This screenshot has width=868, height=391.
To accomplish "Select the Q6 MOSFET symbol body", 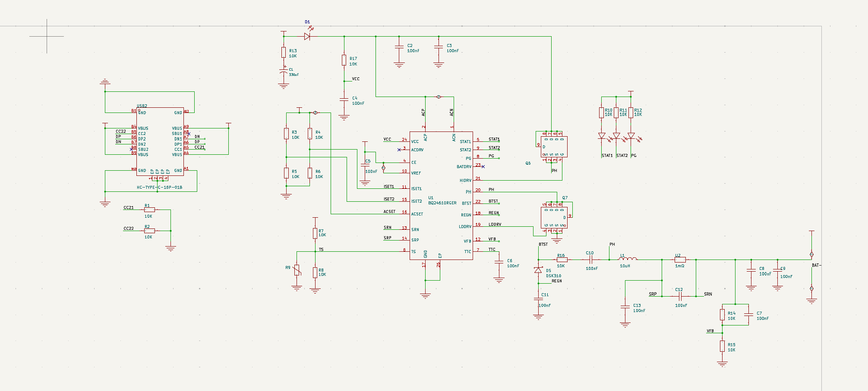I will (554, 147).
